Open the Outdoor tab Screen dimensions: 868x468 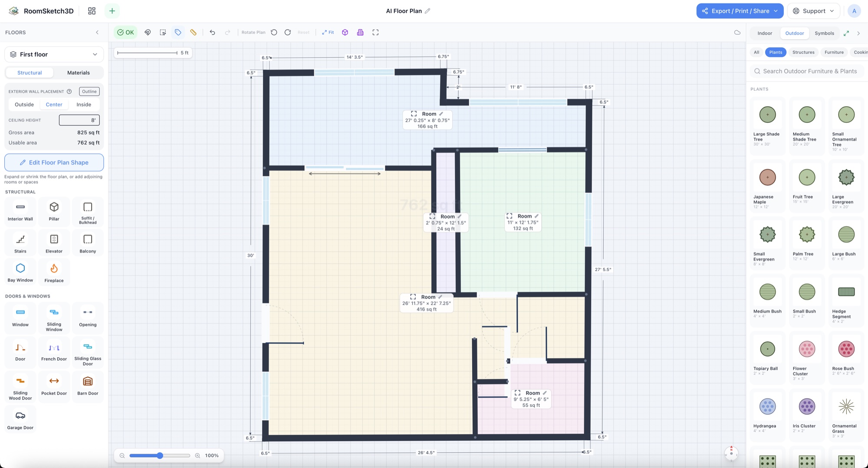[795, 33]
